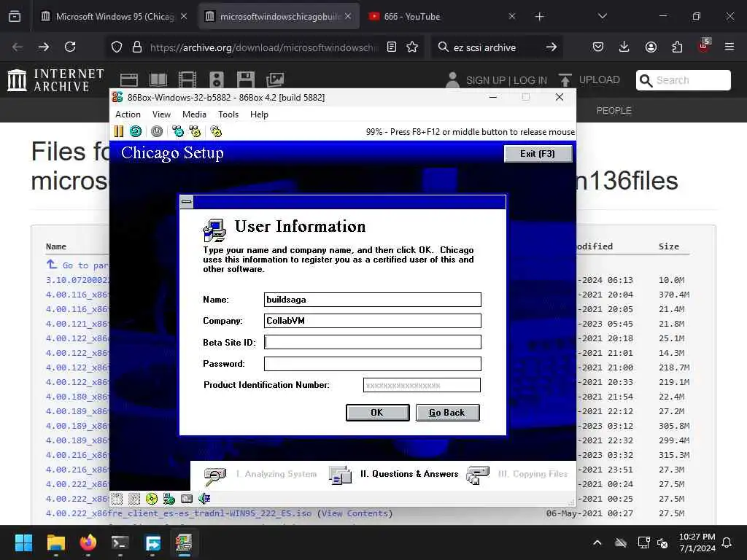Image resolution: width=747 pixels, height=560 pixels.
Task: Open the Firefox account icon
Action: [651, 47]
